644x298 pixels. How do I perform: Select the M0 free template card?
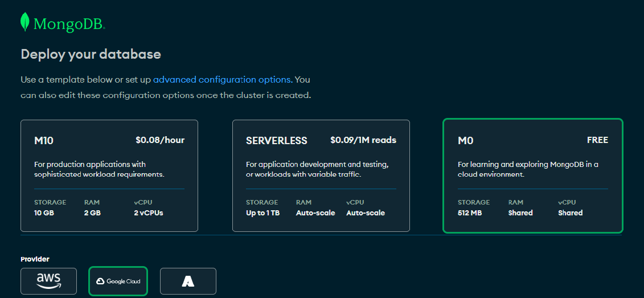click(533, 176)
